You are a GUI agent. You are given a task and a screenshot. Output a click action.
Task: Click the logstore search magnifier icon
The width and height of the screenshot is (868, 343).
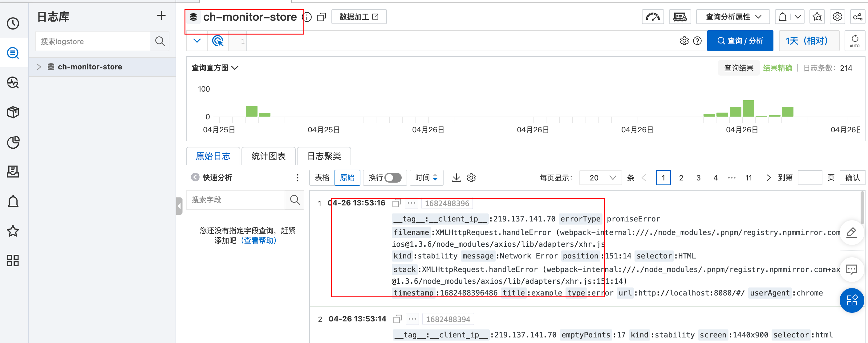pos(160,41)
